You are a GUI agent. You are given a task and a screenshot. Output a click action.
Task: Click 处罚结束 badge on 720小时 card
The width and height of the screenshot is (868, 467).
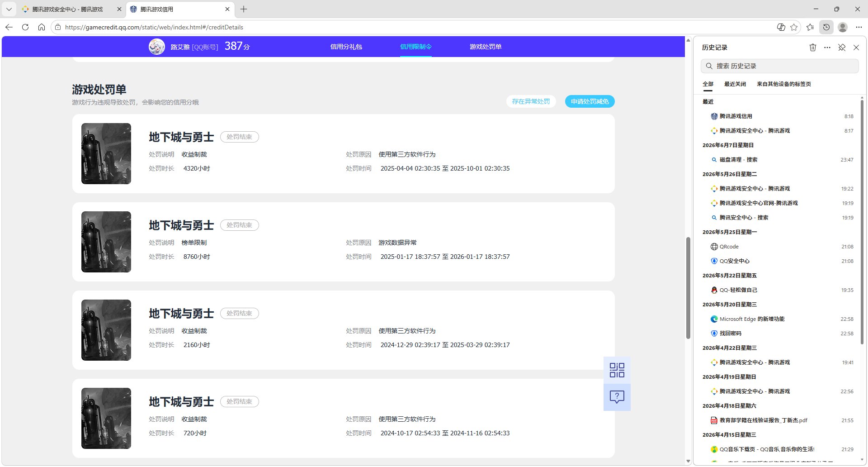click(x=240, y=401)
